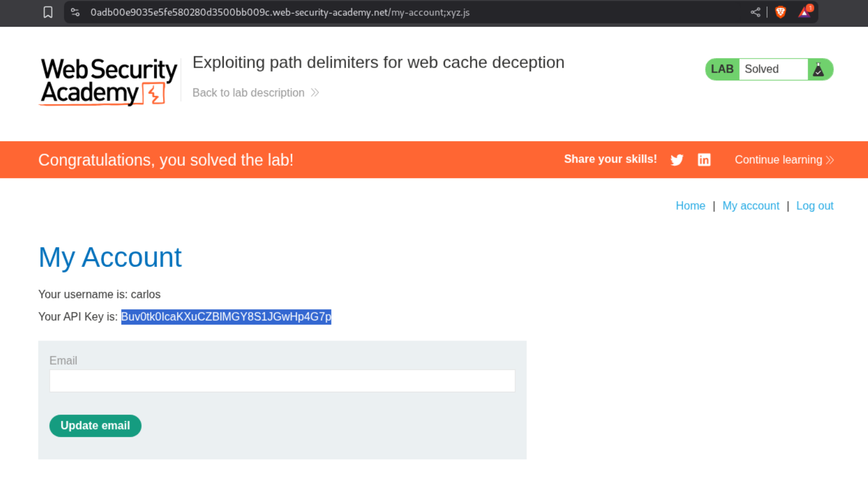Go to Back to lab description
This screenshot has height=480, width=868.
248,93
